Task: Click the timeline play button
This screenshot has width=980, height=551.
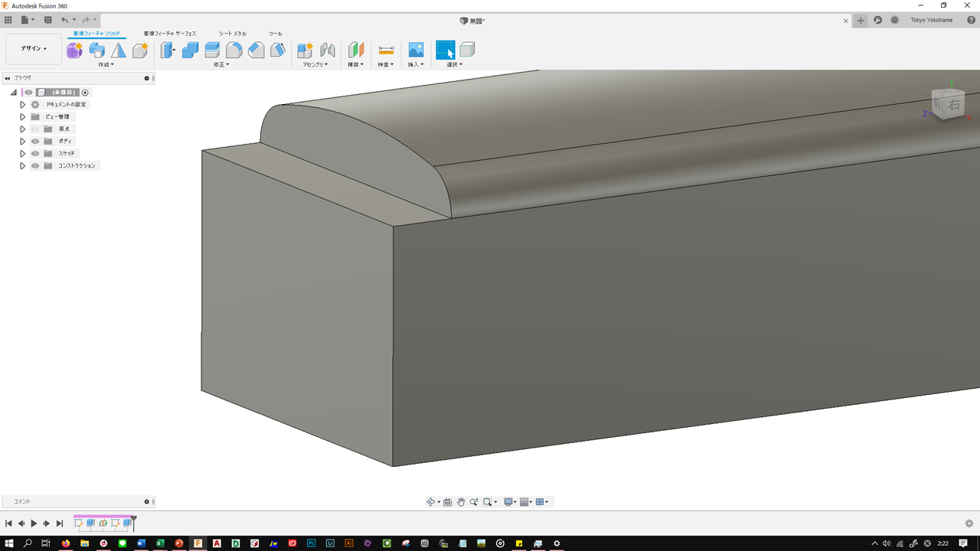Action: [x=34, y=523]
